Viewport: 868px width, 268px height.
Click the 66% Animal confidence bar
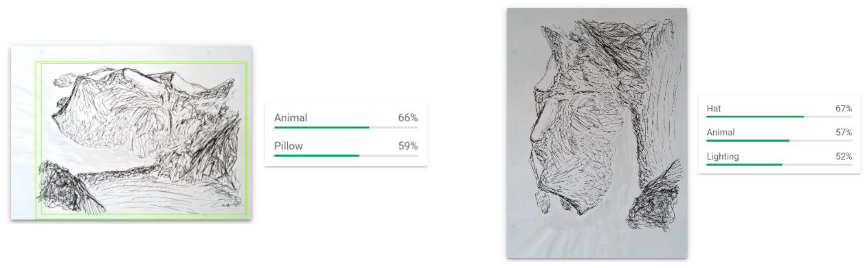[322, 127]
